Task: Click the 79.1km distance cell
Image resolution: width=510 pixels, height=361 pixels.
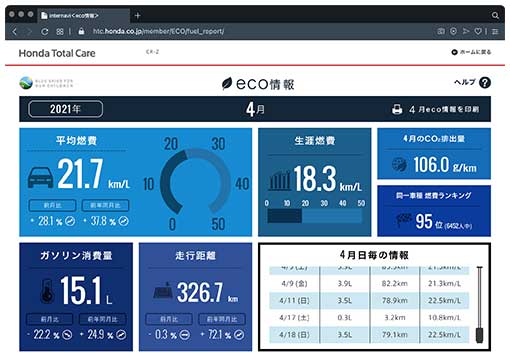Action: click(x=395, y=334)
